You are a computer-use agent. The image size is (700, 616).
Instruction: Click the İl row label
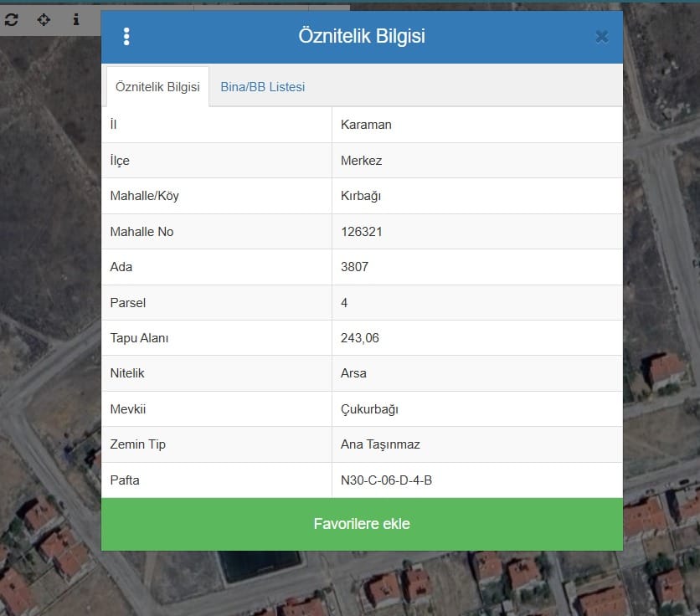(113, 124)
